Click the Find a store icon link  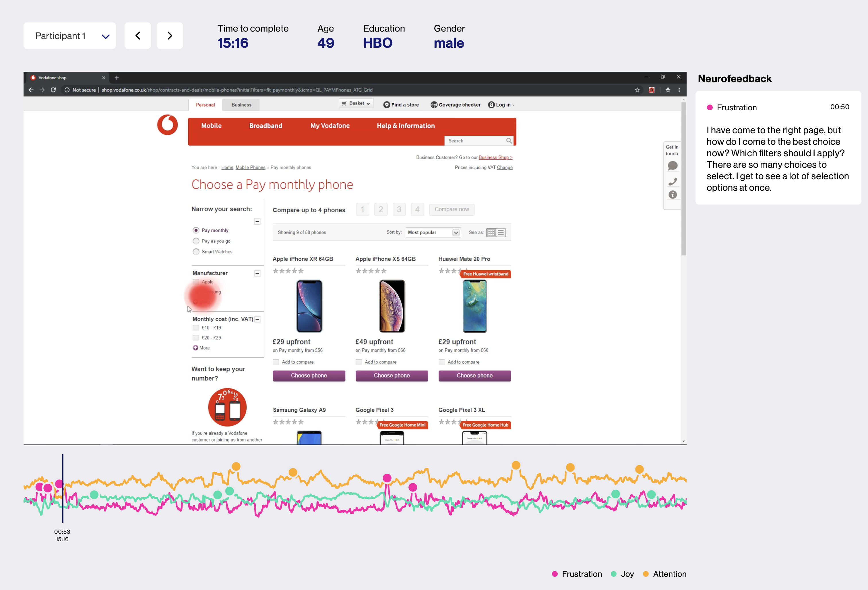(401, 105)
